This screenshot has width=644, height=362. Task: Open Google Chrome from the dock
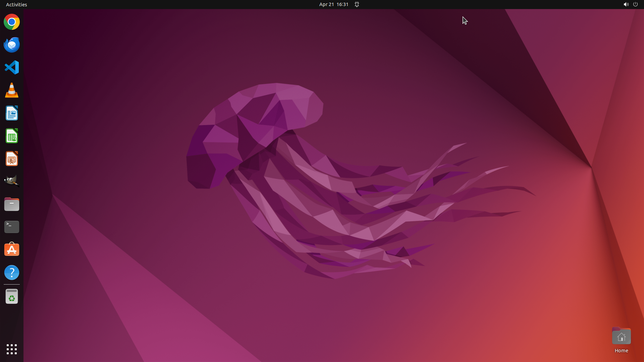12,22
